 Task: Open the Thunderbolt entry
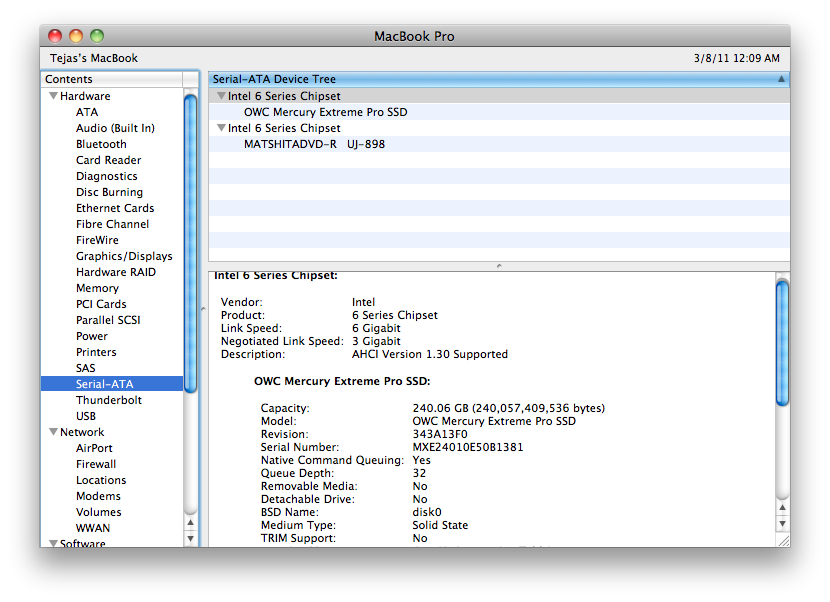coord(109,400)
